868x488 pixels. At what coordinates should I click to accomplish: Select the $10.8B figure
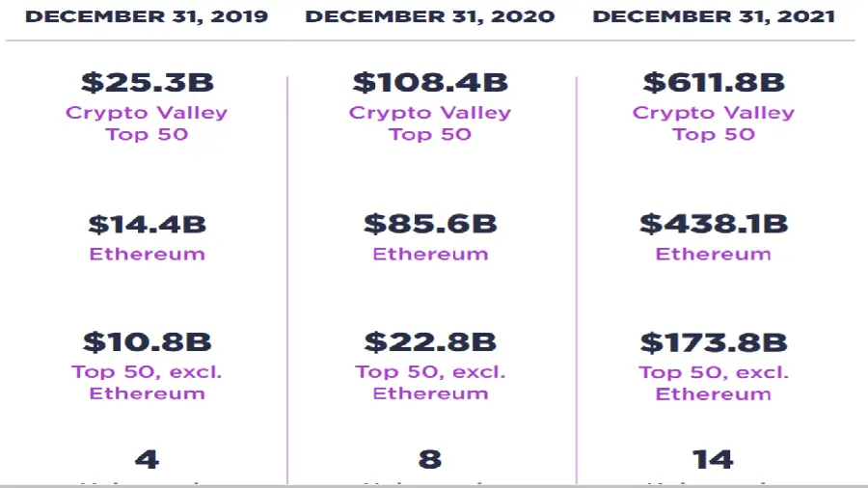click(147, 342)
